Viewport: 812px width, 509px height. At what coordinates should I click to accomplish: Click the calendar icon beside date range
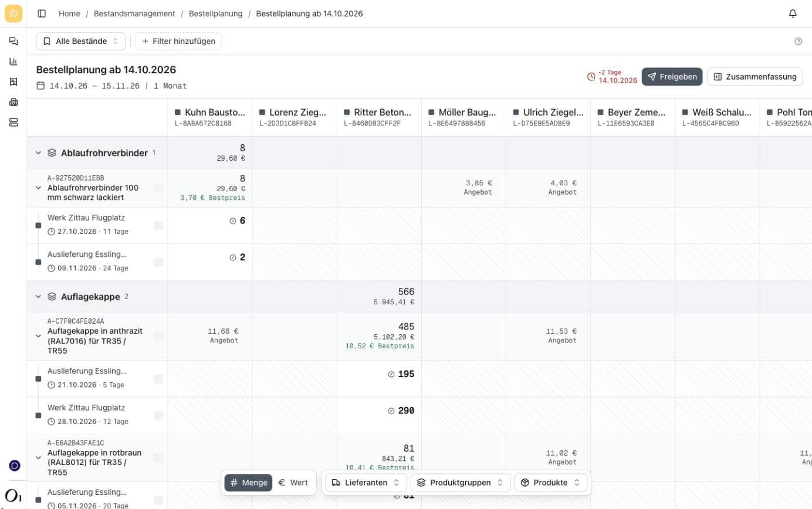tap(40, 86)
